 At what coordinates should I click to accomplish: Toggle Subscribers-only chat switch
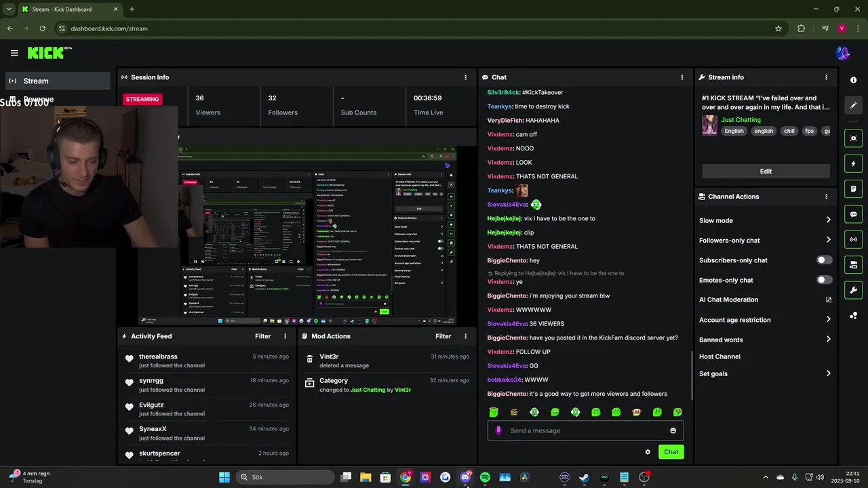[824, 260]
